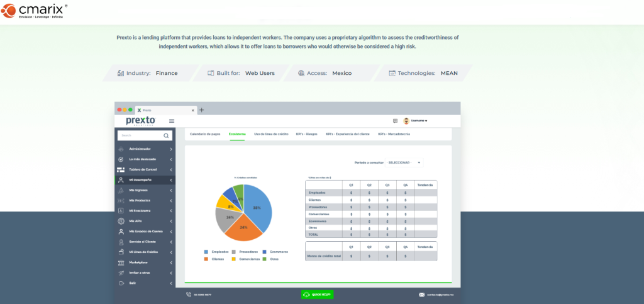The height and width of the screenshot is (304, 644).
Task: Click the Tablero de Control icon
Action: click(121, 169)
